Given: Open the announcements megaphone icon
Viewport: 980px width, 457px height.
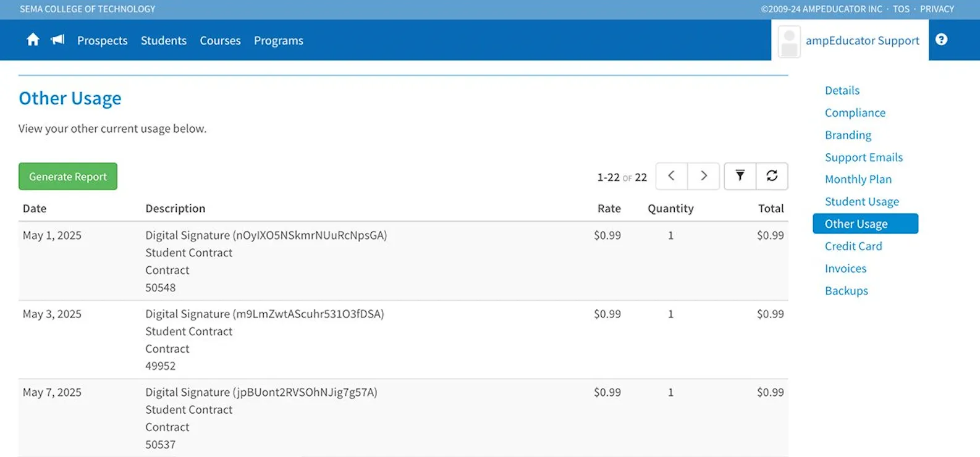Looking at the screenshot, I should click(x=57, y=40).
